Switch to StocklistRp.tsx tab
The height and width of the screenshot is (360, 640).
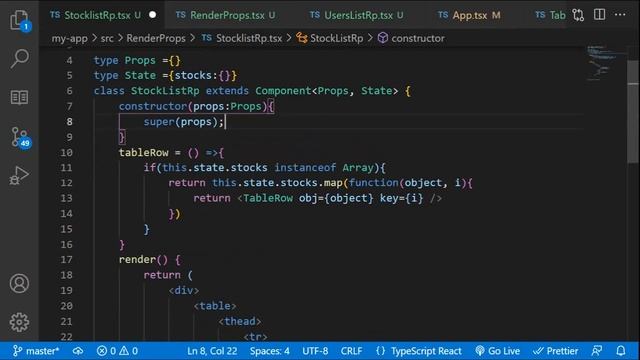[x=97, y=16]
